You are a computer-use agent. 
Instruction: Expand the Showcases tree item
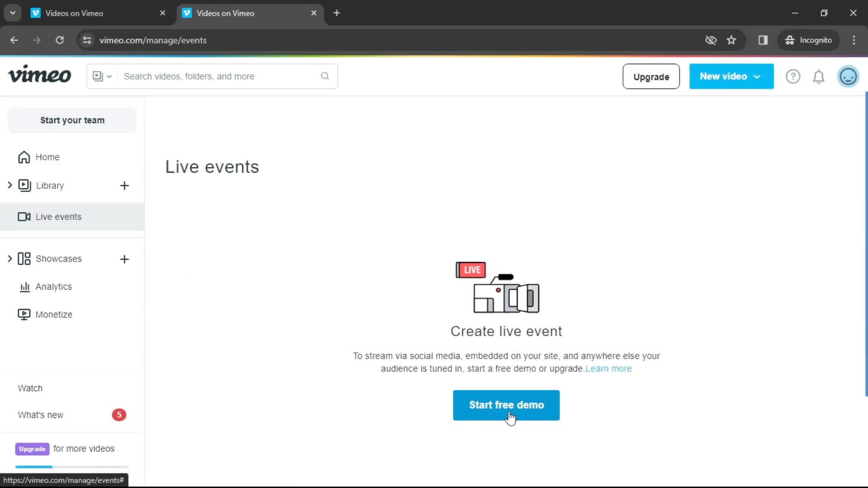pos(9,258)
